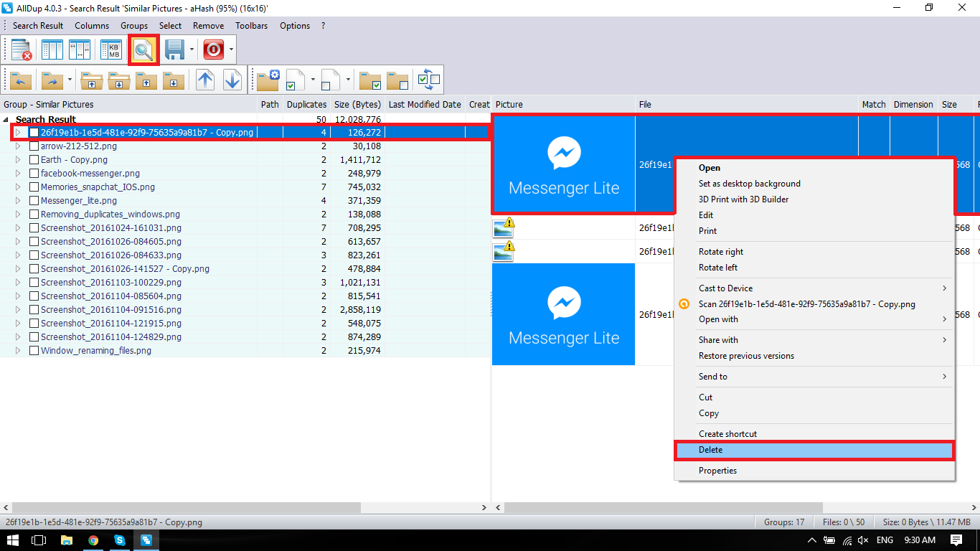Viewport: 980px width, 551px height.
Task: Click the blue up arrow icon
Action: coord(205,80)
